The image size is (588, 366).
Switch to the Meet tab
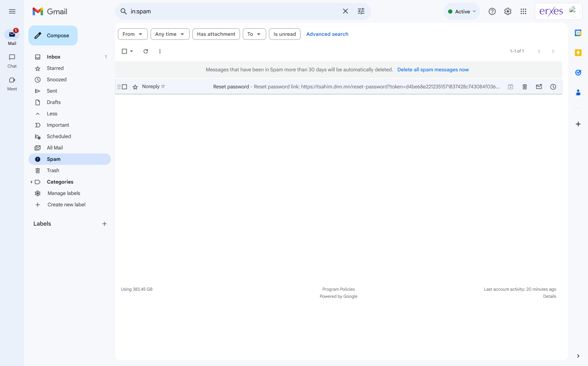tap(12, 84)
